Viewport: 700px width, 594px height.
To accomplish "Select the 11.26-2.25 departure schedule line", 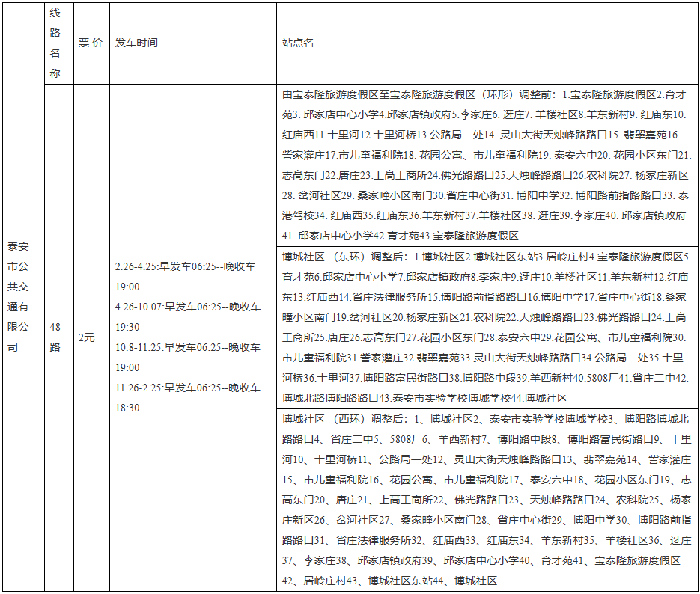I will pos(187,388).
